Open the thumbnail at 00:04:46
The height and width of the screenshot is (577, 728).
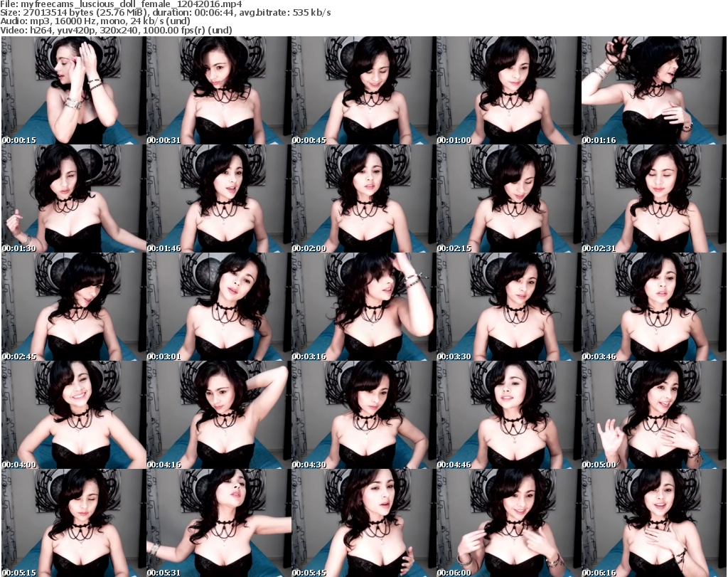509,415
